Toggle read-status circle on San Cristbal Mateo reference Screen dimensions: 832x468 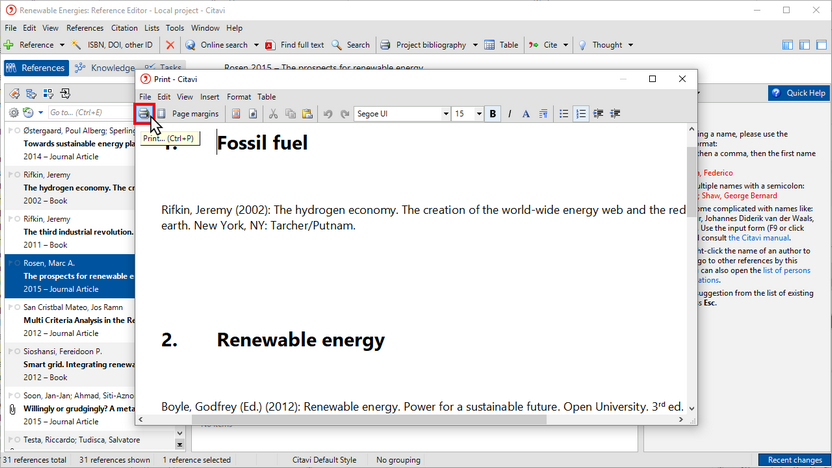tap(17, 307)
